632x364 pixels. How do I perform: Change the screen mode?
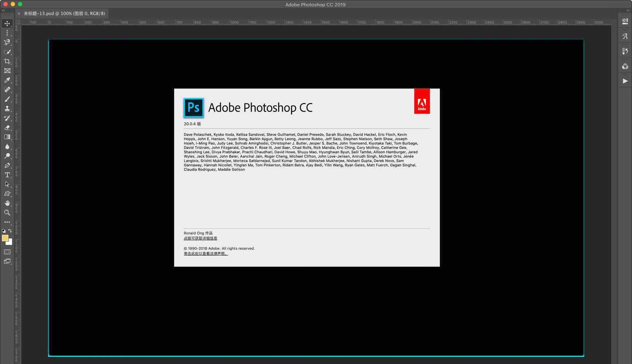tap(7, 261)
